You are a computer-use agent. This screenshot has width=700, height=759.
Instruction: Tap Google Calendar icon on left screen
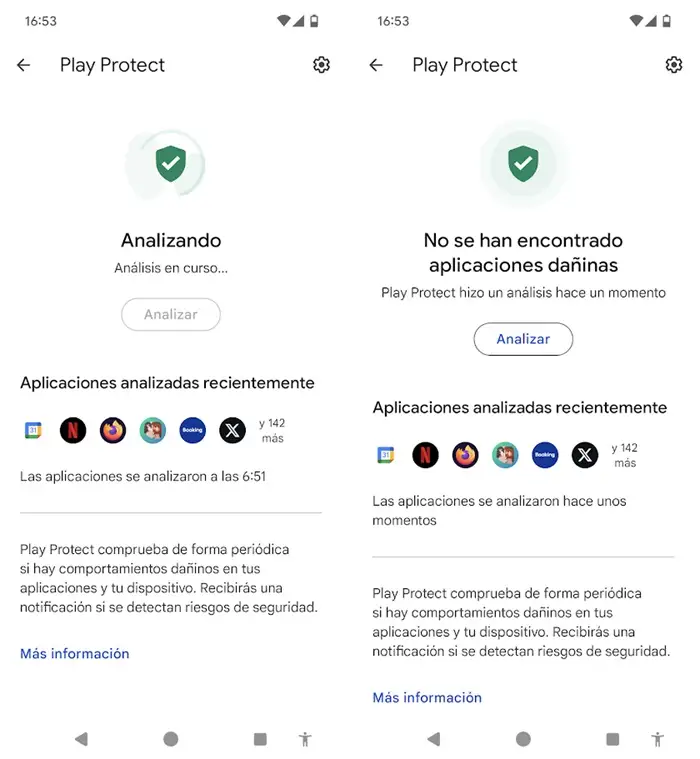pos(33,430)
